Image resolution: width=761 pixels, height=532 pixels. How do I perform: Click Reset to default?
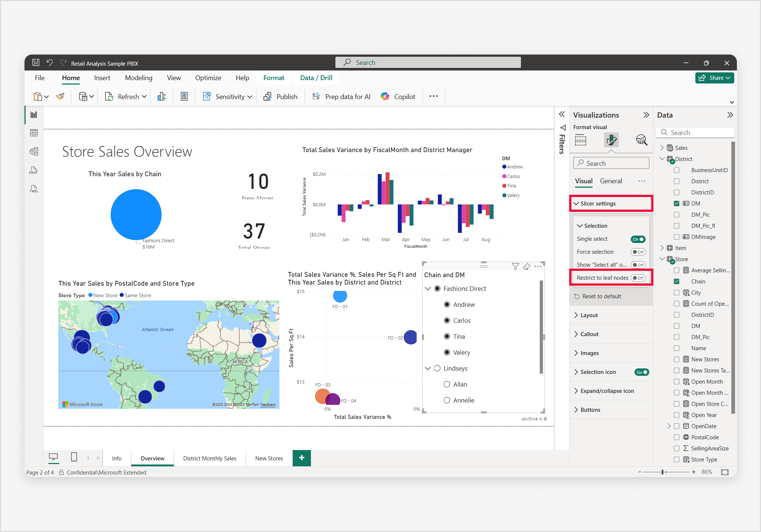[x=598, y=296]
